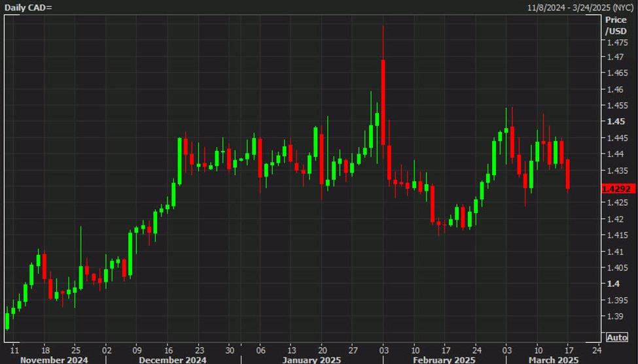Select the March 2025 month label
Viewport: 638px width, 364px height.
click(x=554, y=359)
